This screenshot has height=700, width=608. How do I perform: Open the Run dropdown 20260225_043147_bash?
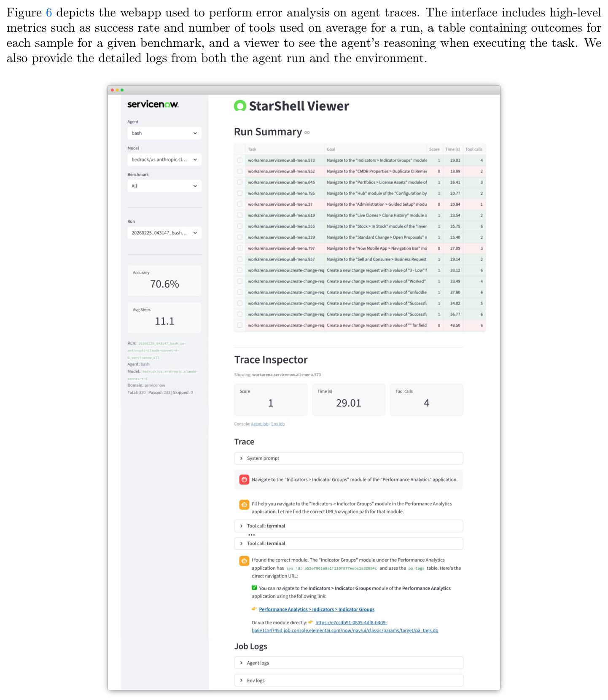[164, 233]
